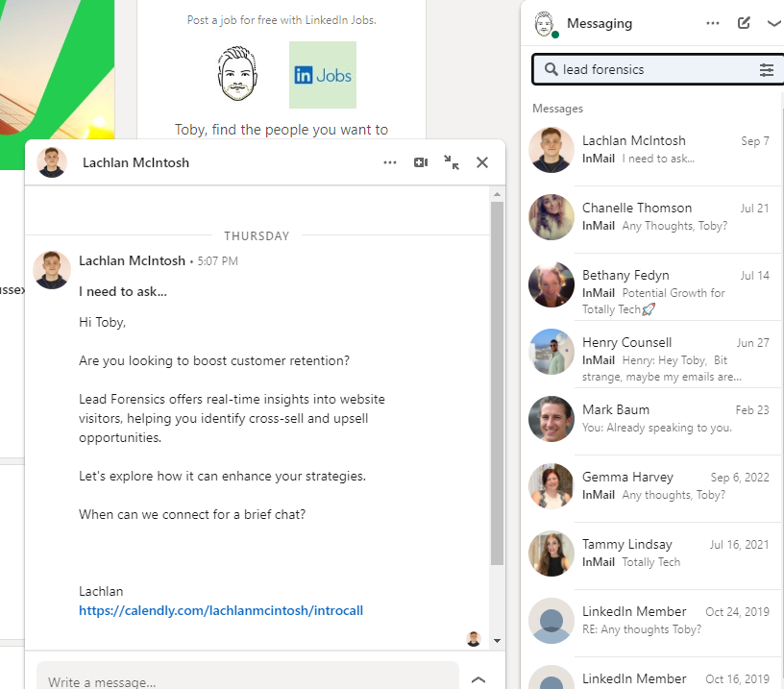Screen dimensions: 784x689
Task: Compose a new message with pencil icon
Action: pyautogui.click(x=744, y=23)
